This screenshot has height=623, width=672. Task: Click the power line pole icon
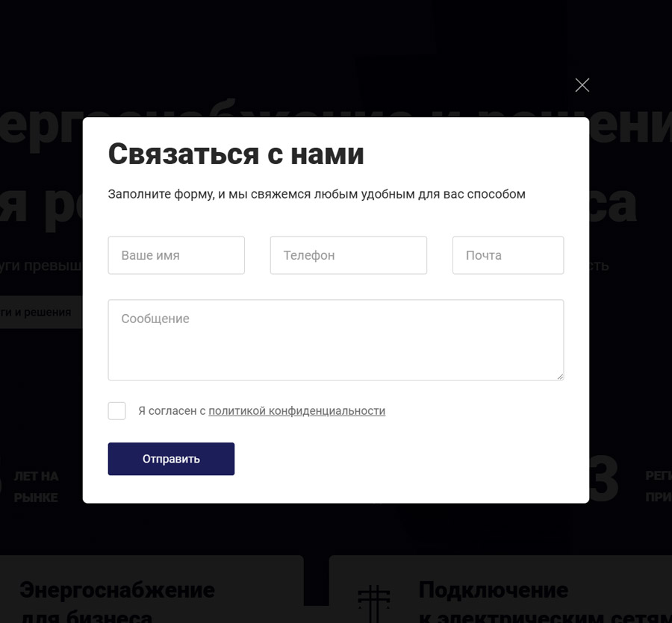tap(374, 601)
